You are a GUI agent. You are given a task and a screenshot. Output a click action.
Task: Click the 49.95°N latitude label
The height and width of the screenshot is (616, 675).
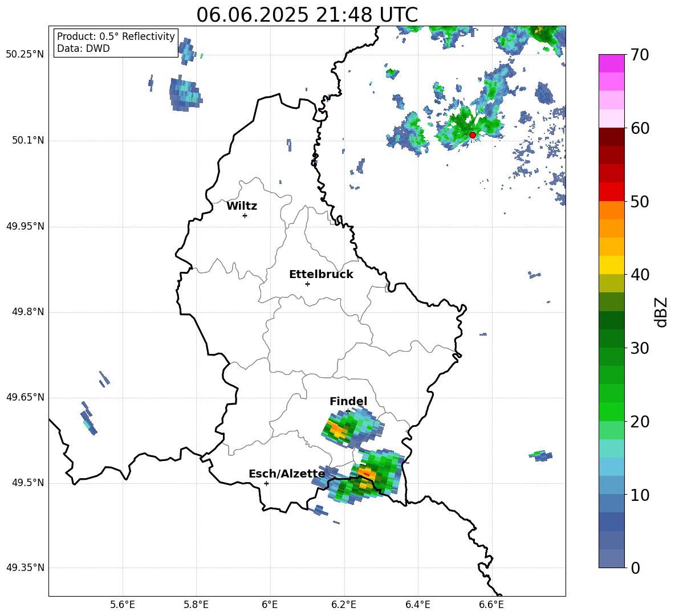click(x=25, y=226)
